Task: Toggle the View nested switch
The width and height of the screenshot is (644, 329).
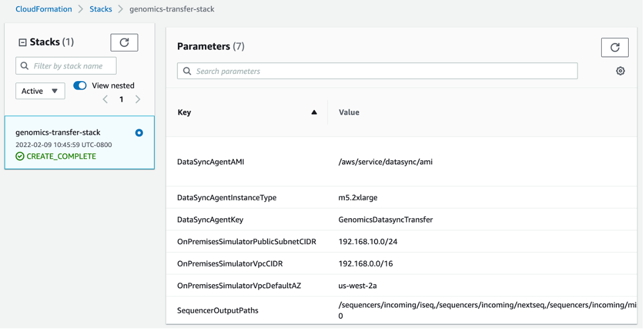Action: click(80, 85)
